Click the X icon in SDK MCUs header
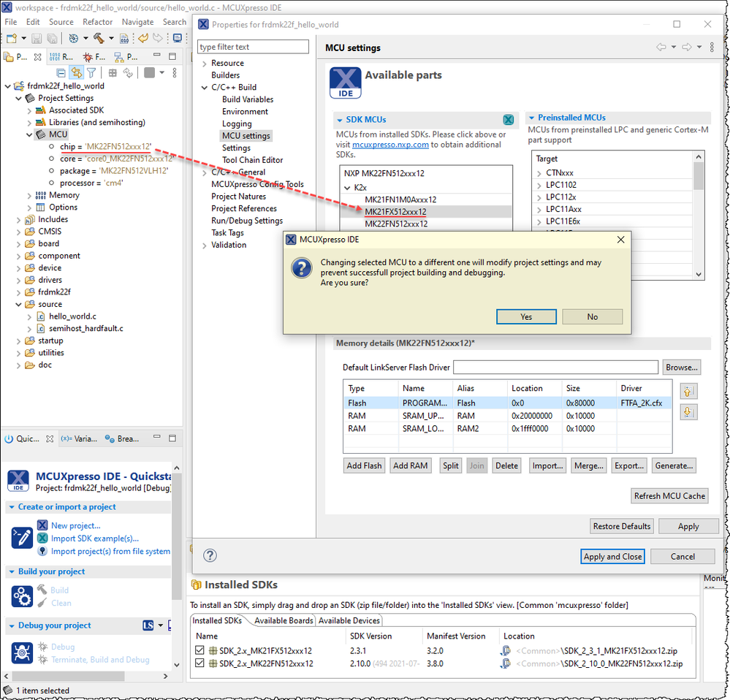The image size is (730, 700). click(509, 120)
